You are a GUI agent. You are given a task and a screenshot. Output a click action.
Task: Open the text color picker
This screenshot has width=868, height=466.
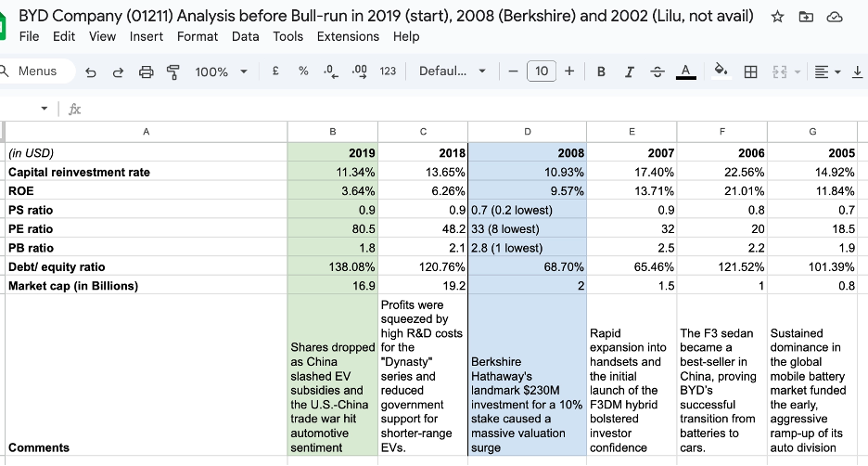click(x=686, y=71)
